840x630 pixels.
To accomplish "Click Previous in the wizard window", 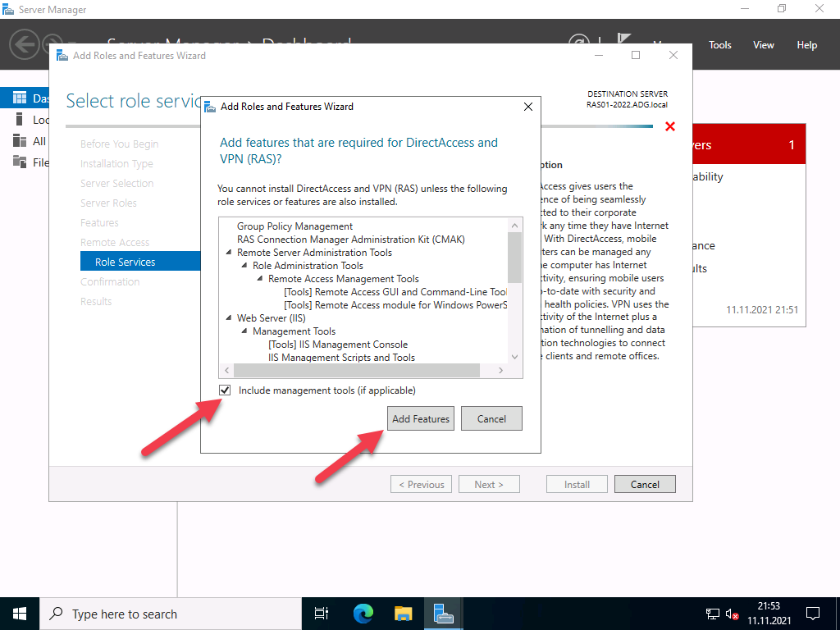I will [421, 484].
